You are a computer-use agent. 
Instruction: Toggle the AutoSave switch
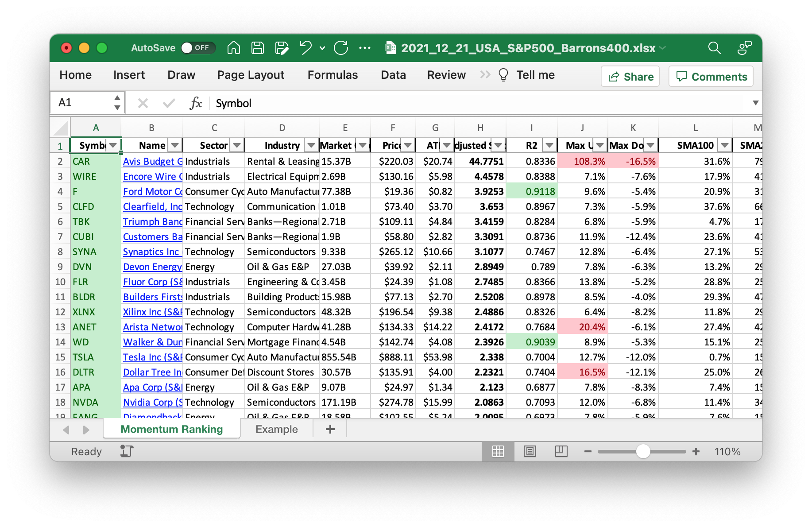tap(197, 48)
